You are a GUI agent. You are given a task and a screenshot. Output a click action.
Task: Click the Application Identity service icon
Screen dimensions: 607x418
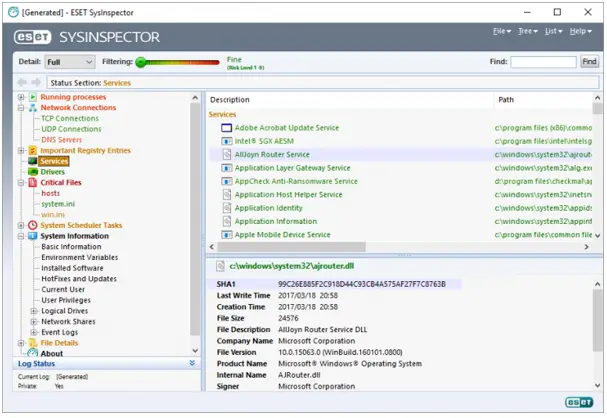pos(227,208)
